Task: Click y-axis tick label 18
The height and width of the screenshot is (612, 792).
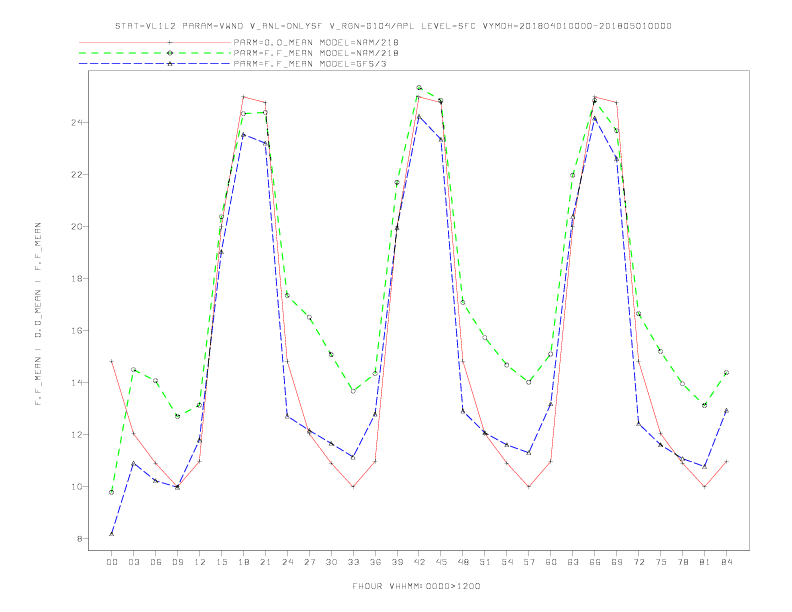Action: point(77,279)
